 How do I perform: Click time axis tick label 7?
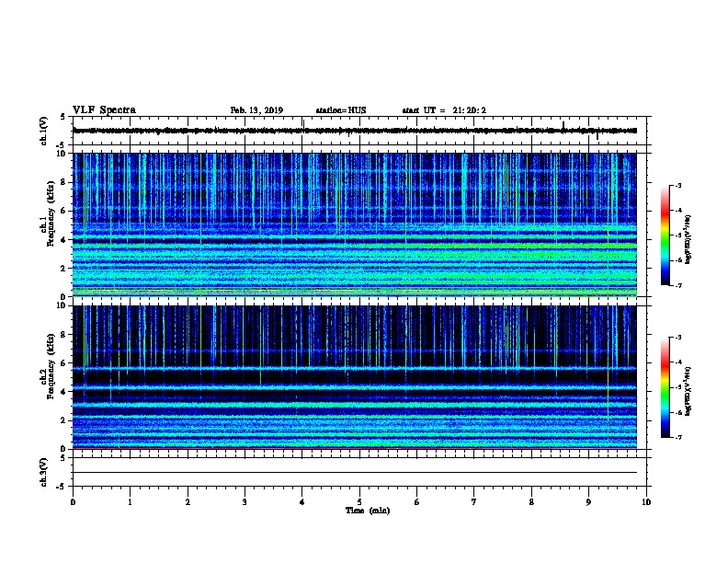474,502
